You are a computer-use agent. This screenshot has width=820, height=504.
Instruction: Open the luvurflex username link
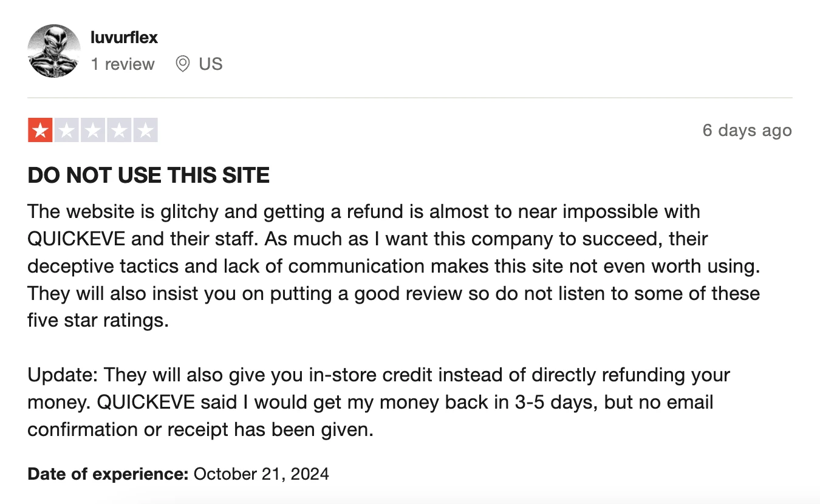124,38
